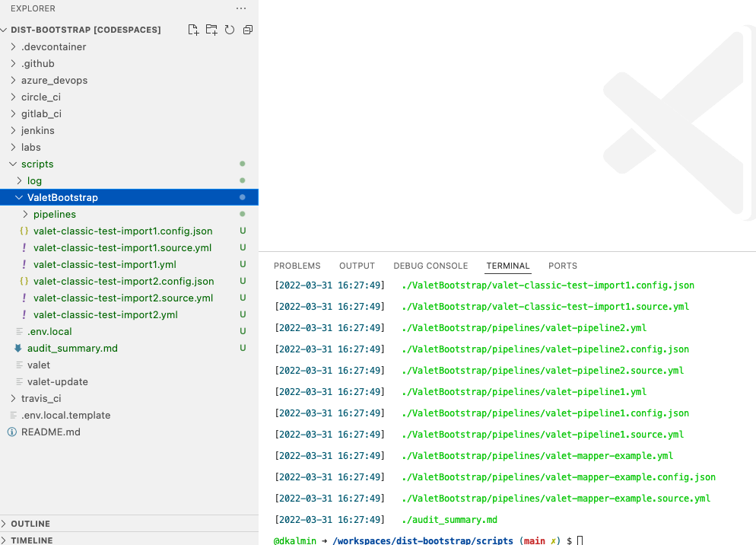Expand the log folder
Viewport: 756px width, 545px height.
pos(19,180)
